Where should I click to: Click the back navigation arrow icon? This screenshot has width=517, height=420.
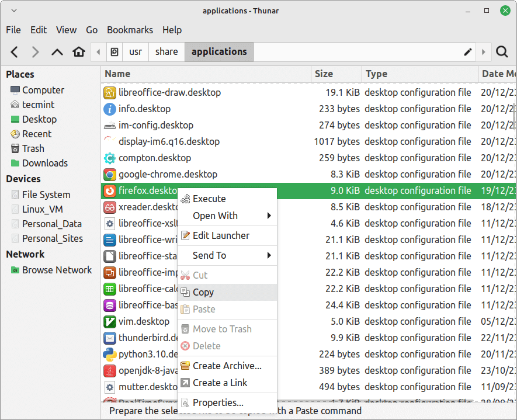point(14,52)
